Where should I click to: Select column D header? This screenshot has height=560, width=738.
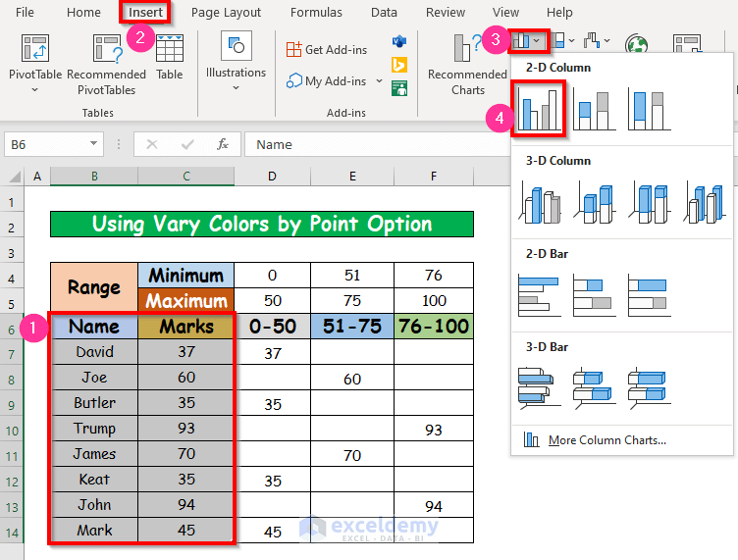[272, 176]
